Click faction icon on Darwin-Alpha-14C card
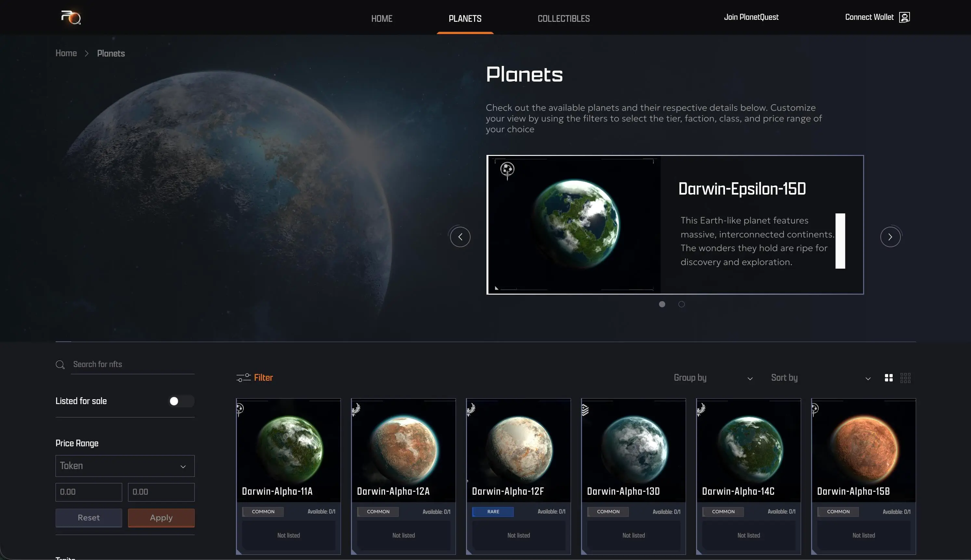 point(701,409)
